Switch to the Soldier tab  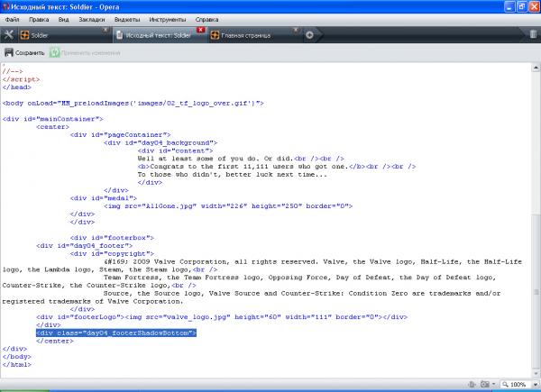click(64, 35)
